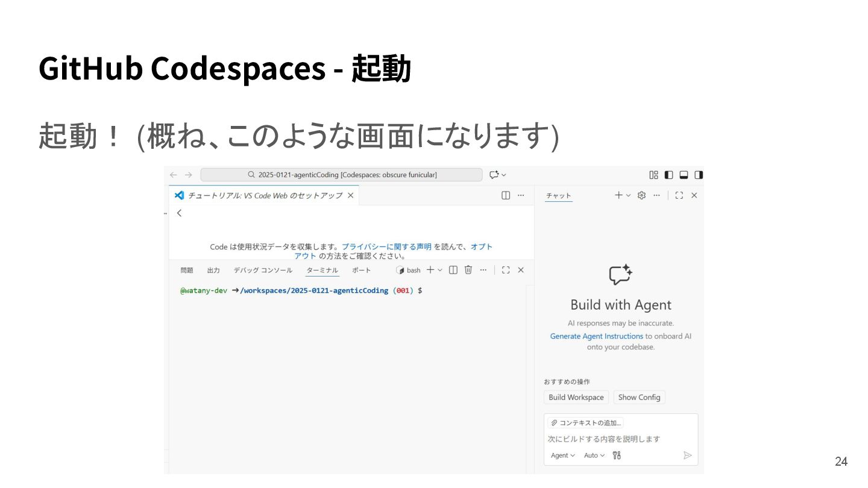Toggle primary side bar visibility

tap(668, 175)
